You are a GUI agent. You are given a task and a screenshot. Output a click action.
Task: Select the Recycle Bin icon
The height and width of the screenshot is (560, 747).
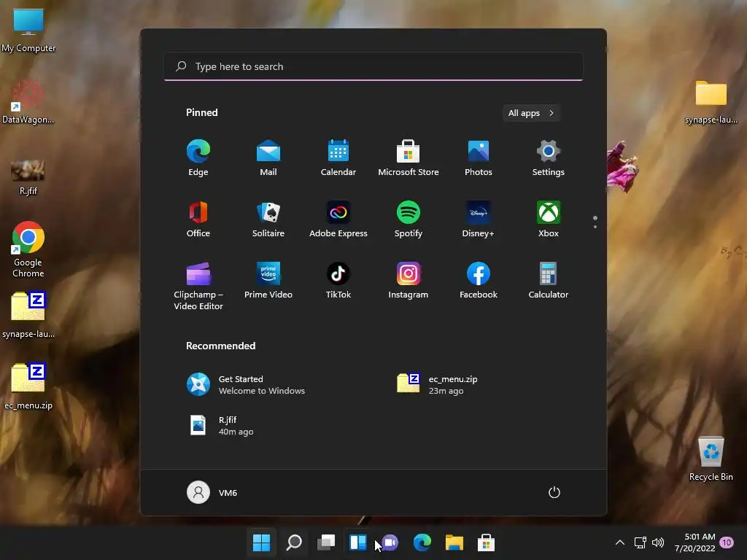click(711, 459)
